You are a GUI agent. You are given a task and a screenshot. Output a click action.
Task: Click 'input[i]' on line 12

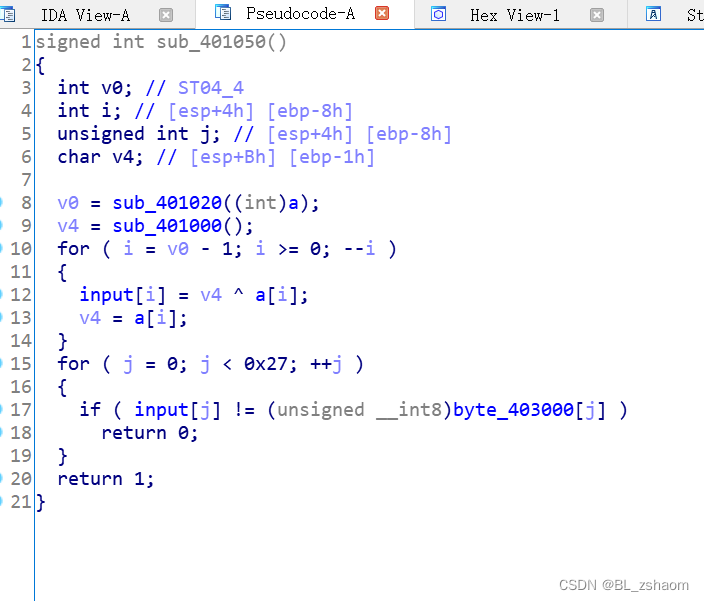pyautogui.click(x=123, y=295)
